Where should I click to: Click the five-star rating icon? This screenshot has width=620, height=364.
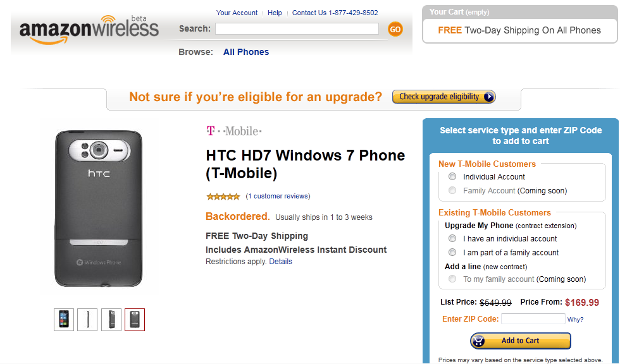tap(223, 197)
